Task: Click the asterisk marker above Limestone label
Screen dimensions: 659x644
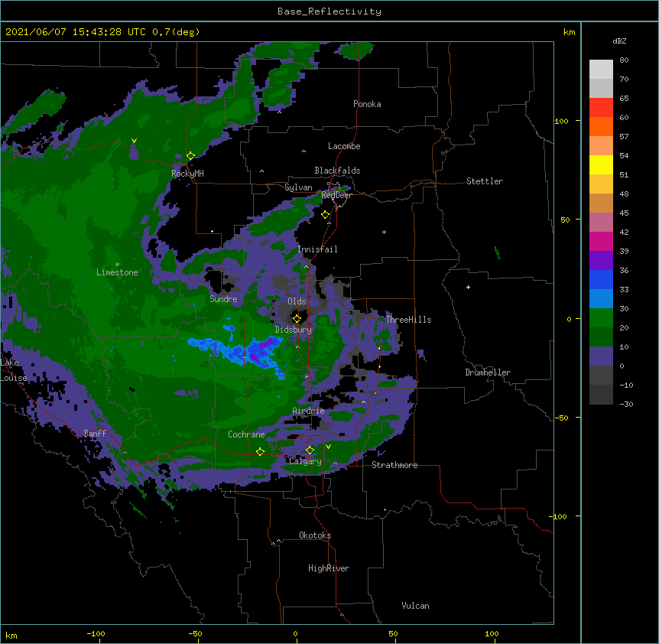Action: (x=117, y=265)
